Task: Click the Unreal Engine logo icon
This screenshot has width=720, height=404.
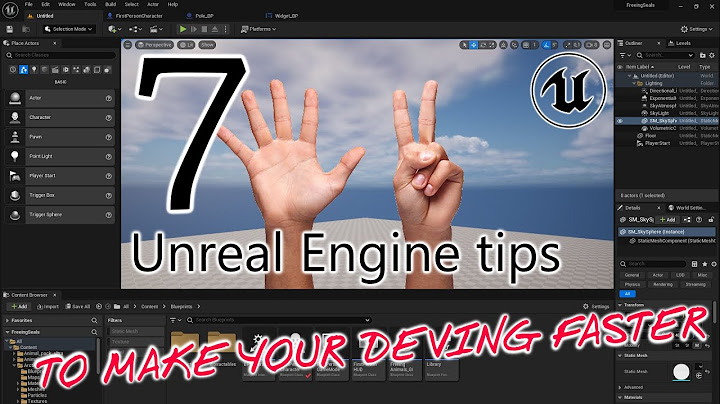Action: (x=10, y=9)
